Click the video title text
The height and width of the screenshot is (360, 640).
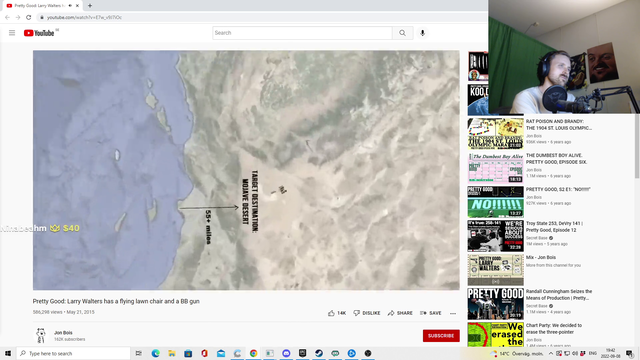(116, 301)
